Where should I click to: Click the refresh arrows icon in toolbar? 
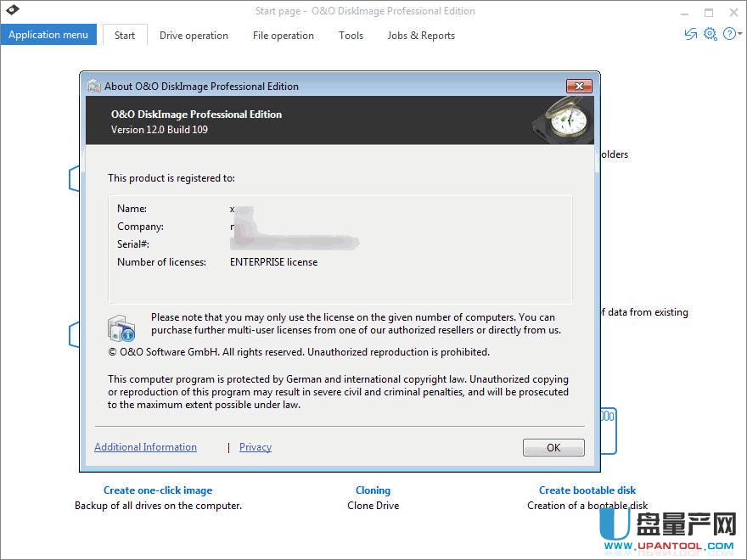point(690,34)
